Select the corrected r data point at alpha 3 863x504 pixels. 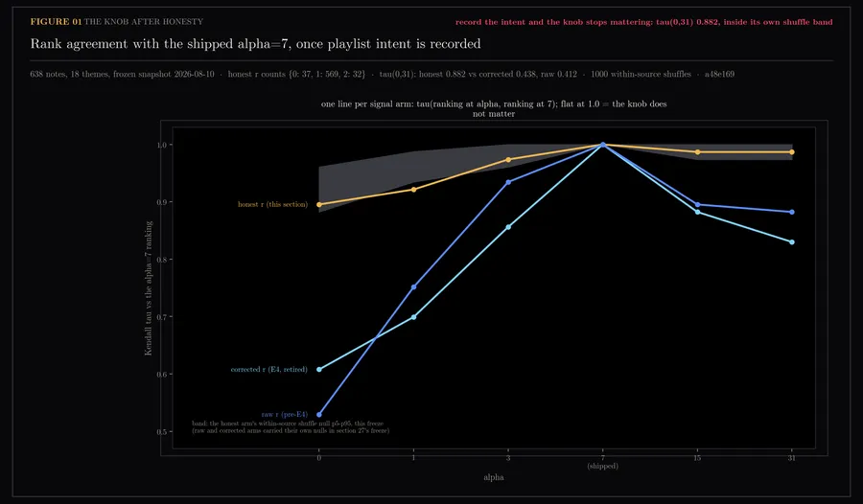tap(508, 227)
